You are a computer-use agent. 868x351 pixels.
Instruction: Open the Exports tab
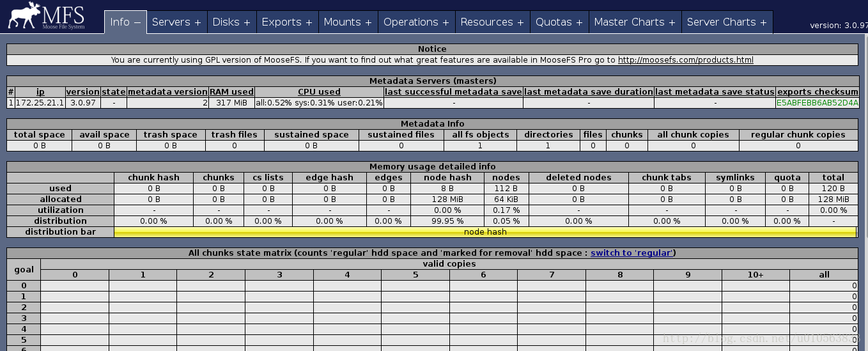pyautogui.click(x=287, y=22)
